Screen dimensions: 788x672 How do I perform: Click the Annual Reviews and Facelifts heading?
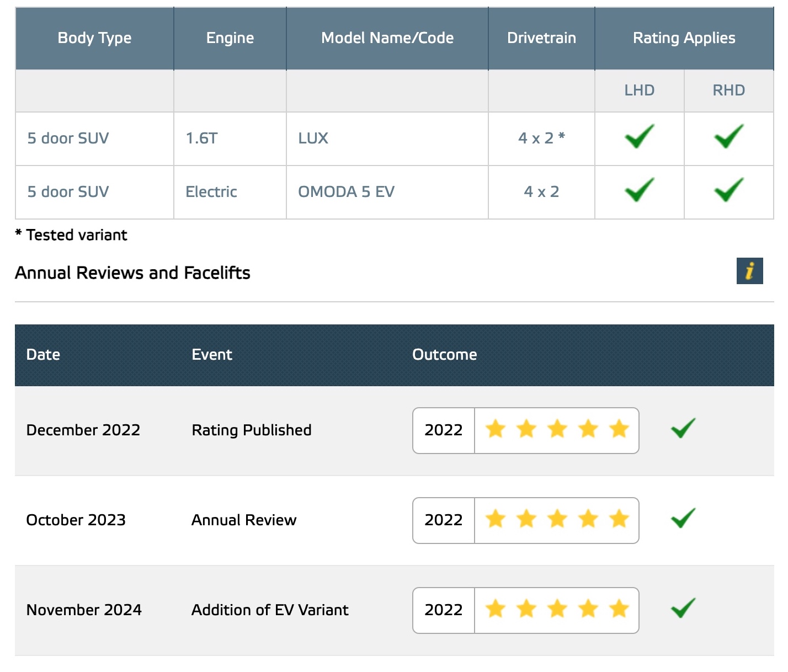coord(132,273)
